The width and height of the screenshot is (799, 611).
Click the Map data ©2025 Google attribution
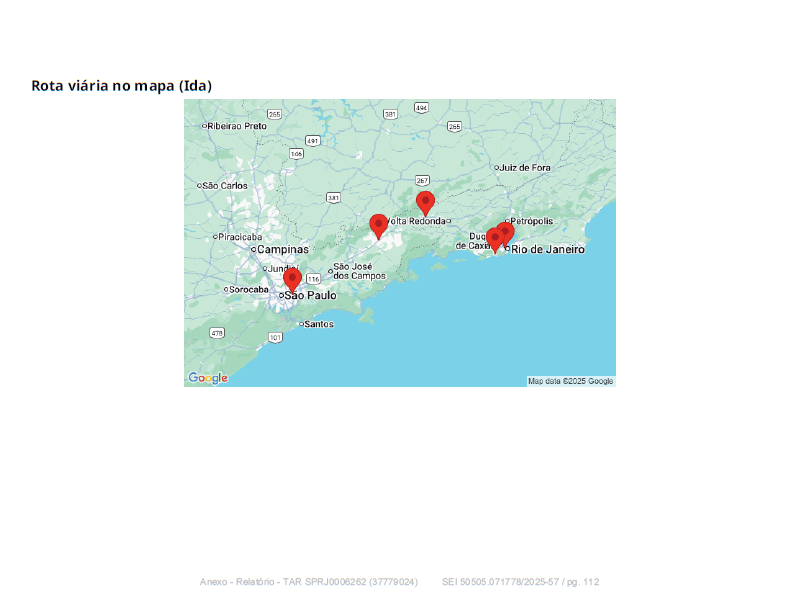[x=570, y=381]
